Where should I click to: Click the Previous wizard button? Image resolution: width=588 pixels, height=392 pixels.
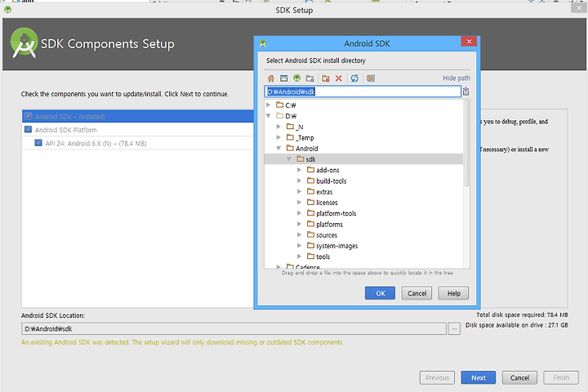coord(437,377)
